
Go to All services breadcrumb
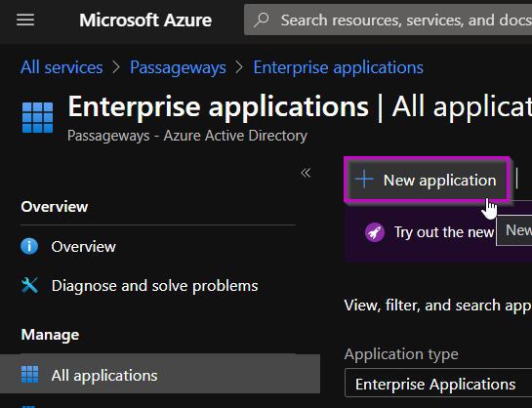pos(61,67)
